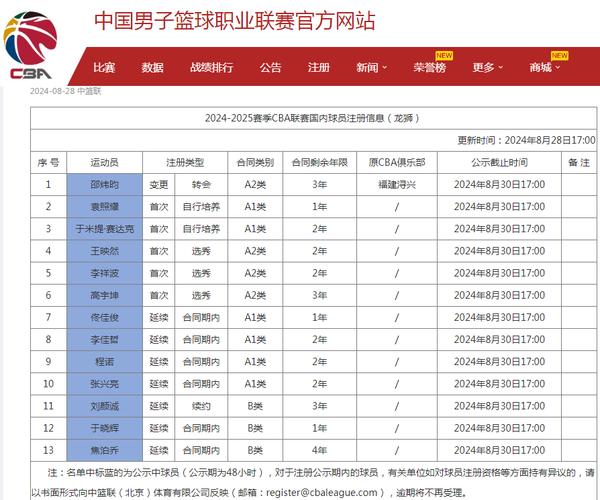Select player 张兴亮 in row 10
600x500 pixels.
point(104,384)
